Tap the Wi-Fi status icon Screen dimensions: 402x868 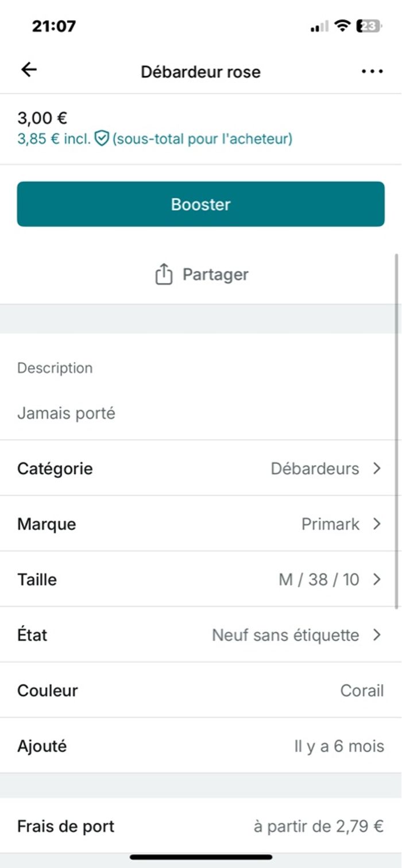343,26
